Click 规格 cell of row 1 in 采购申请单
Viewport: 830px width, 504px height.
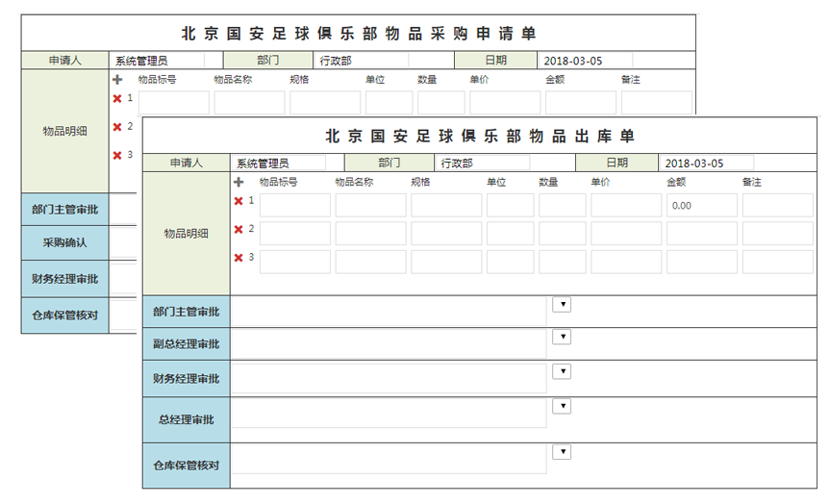coord(325,103)
